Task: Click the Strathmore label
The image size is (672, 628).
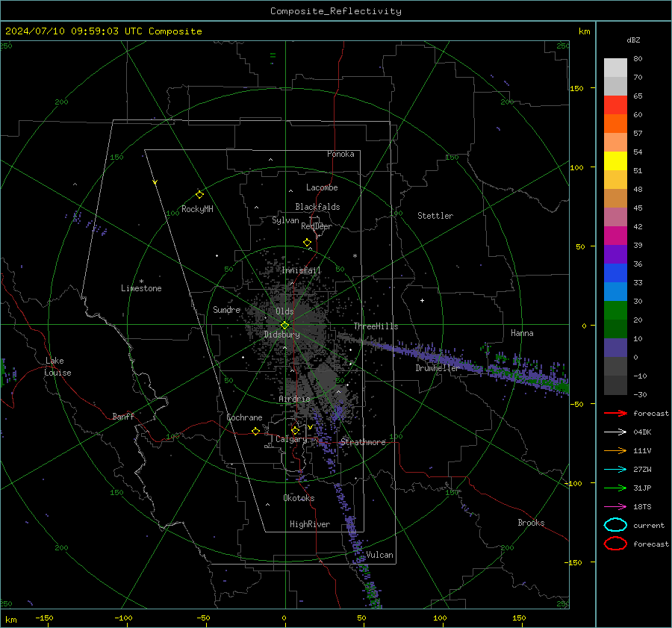Action: point(363,442)
